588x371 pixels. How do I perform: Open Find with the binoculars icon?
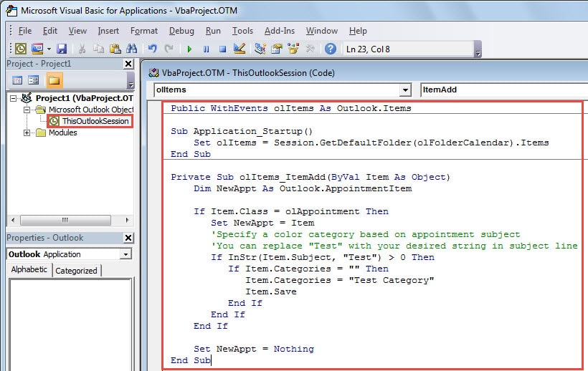coord(132,49)
